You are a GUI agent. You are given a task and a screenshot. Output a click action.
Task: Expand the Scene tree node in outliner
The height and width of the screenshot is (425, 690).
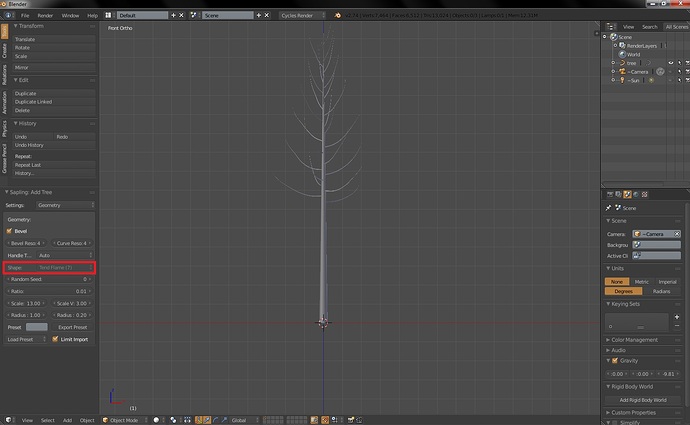click(x=605, y=37)
